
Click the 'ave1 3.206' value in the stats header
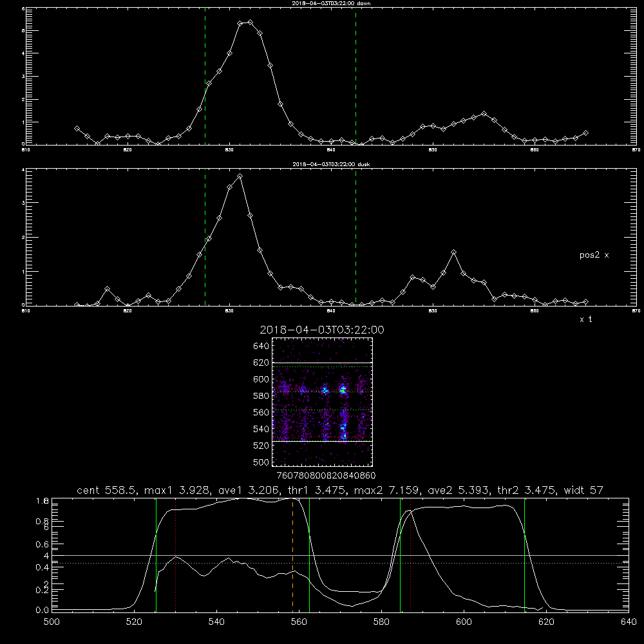point(251,490)
